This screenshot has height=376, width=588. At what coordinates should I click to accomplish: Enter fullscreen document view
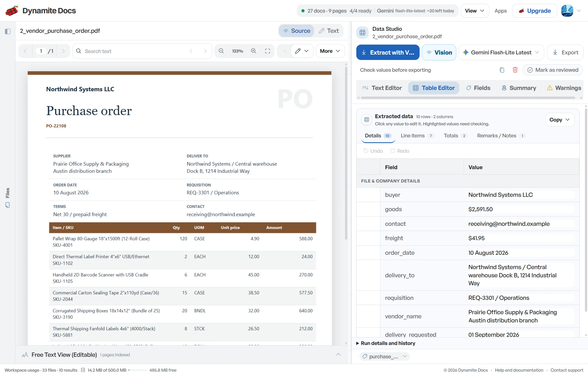[268, 51]
